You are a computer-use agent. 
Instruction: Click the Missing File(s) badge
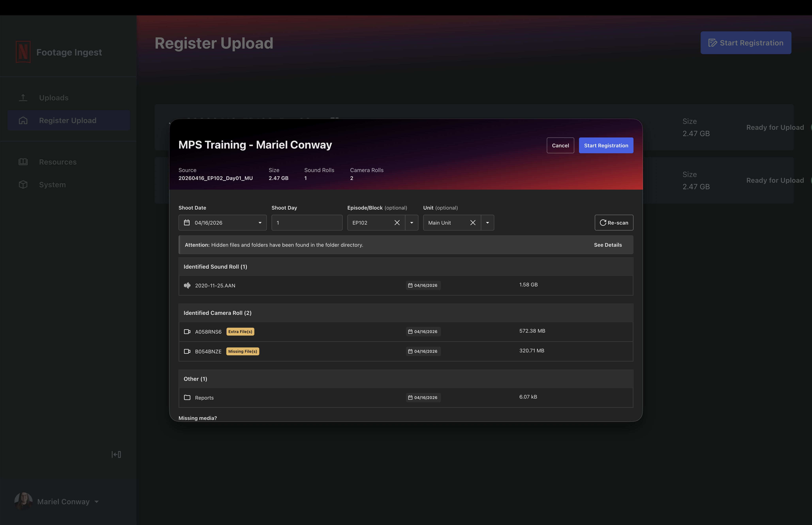pyautogui.click(x=243, y=351)
